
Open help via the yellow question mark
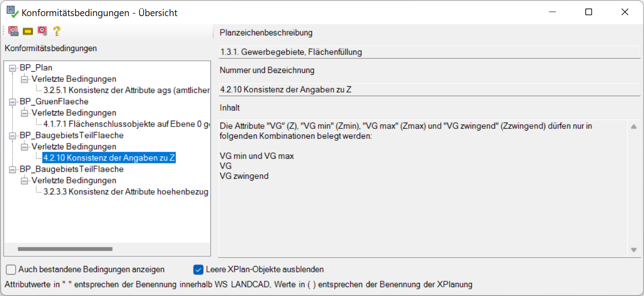(x=56, y=31)
